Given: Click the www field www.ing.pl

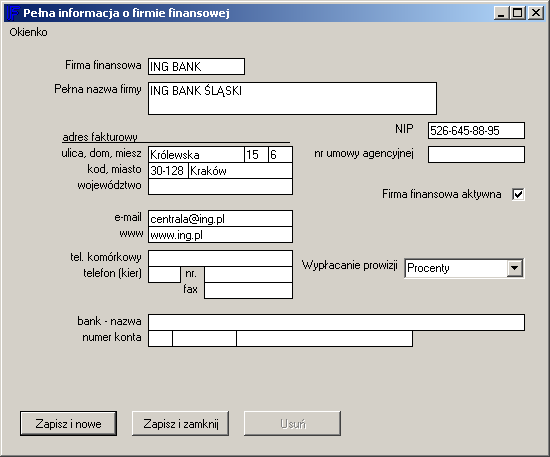Looking at the screenshot, I should pos(220,235).
